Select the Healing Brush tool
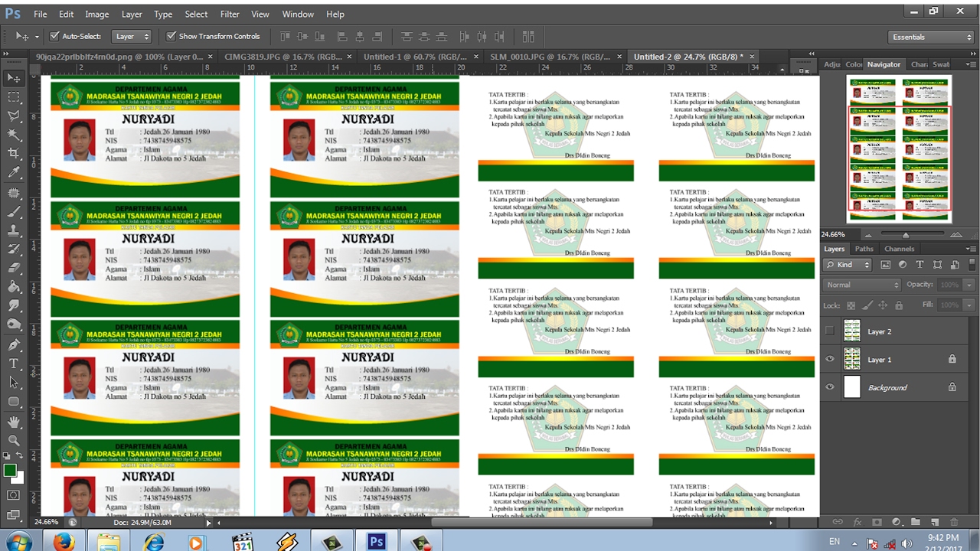 14,192
